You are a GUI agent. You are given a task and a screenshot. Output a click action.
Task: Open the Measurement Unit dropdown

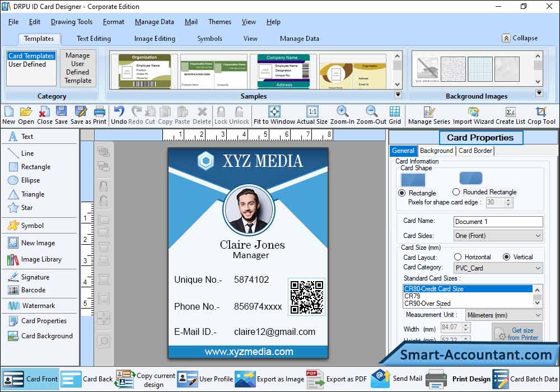point(504,315)
